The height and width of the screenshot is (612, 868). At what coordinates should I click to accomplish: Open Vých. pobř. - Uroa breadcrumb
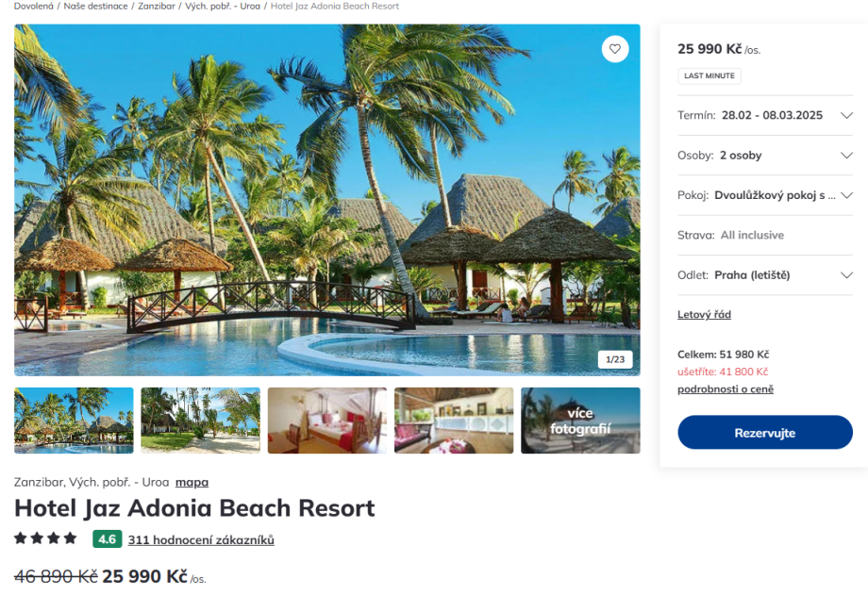pyautogui.click(x=223, y=6)
